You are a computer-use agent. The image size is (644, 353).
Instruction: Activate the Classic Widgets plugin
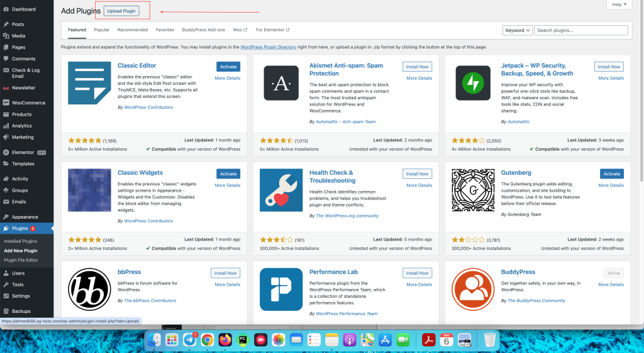pos(228,174)
